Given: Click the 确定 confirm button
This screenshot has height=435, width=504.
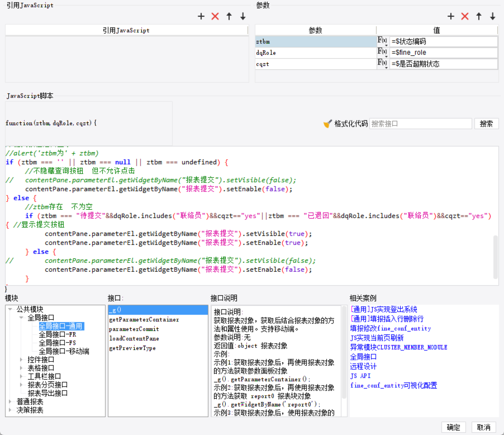Looking at the screenshot, I should pos(453,427).
